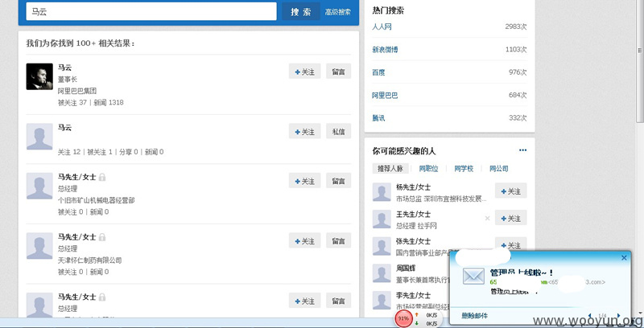Open 周国辉 avatar in suggestions
The width and height of the screenshot is (644, 328).
coord(382,273)
